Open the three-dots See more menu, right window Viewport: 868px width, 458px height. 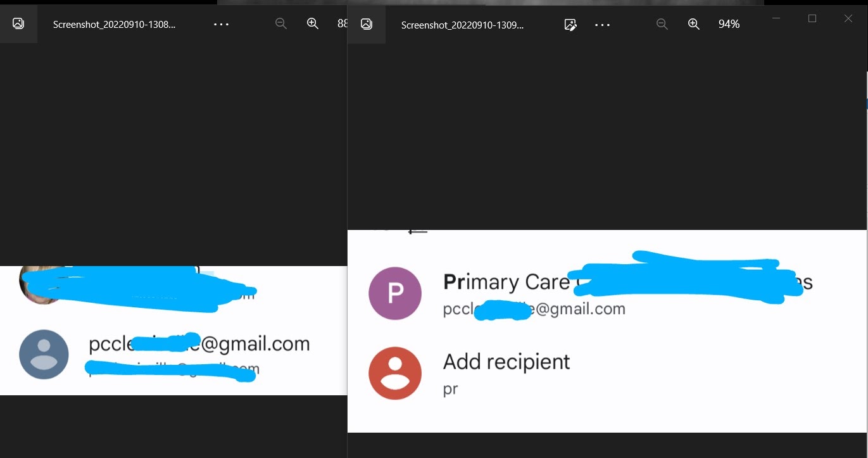point(602,25)
